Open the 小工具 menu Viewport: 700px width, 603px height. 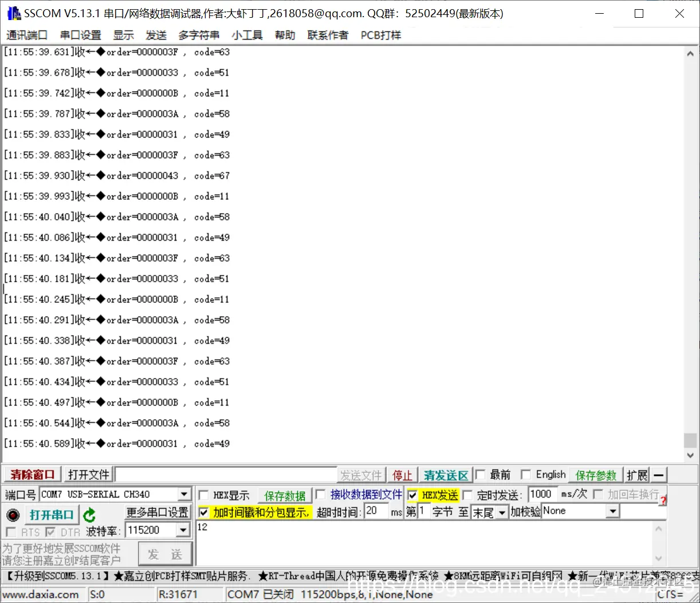pos(247,35)
